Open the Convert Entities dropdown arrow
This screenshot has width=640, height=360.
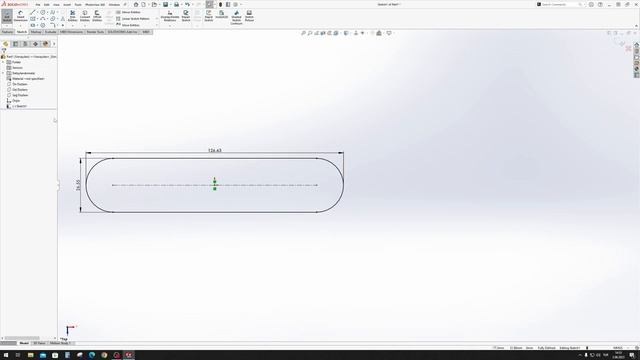pyautogui.click(x=85, y=26)
